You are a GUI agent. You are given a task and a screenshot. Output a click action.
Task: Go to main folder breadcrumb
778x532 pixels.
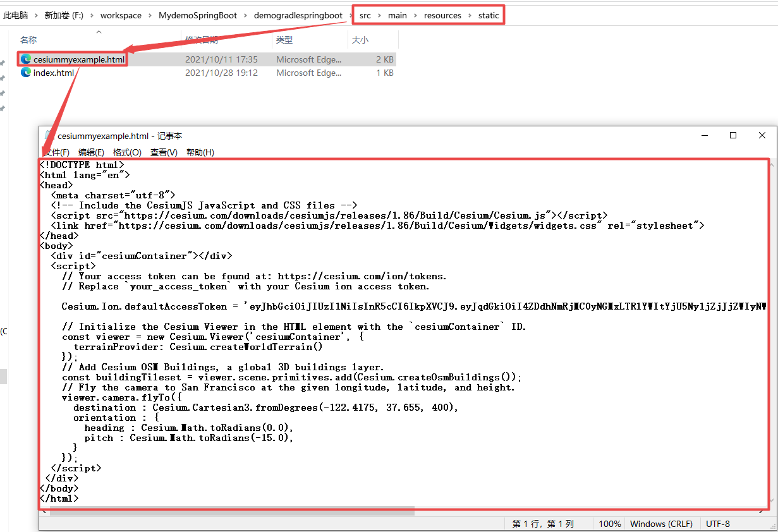[x=398, y=15]
